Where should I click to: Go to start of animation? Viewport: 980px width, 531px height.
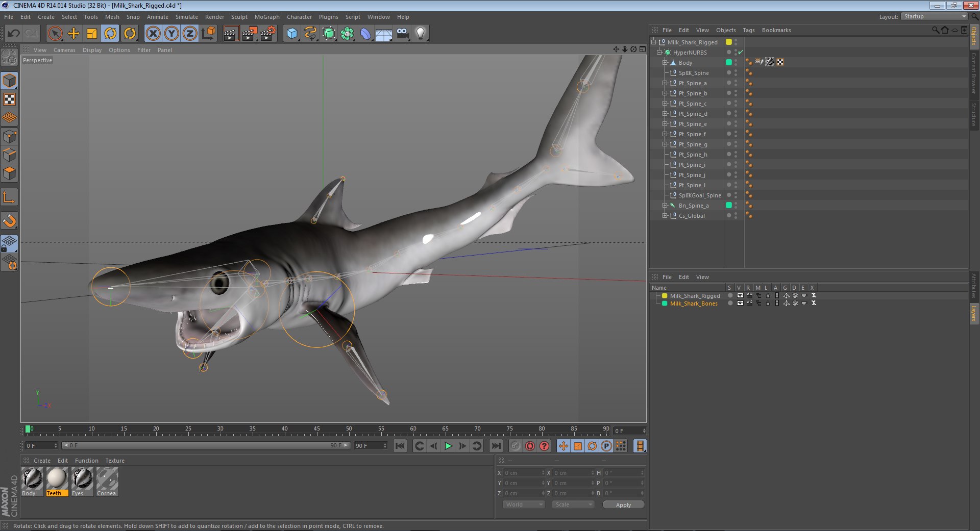pyautogui.click(x=400, y=446)
